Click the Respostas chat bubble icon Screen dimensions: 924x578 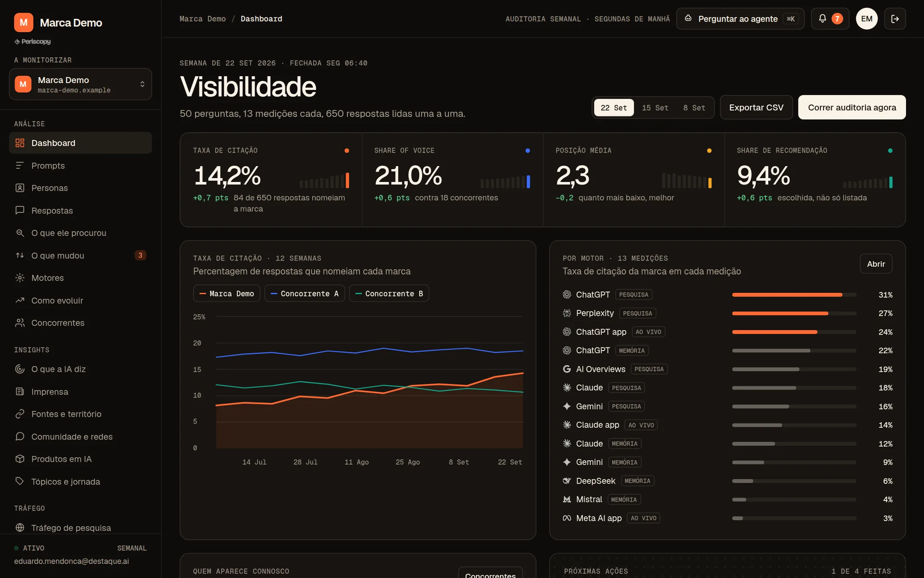tap(20, 210)
